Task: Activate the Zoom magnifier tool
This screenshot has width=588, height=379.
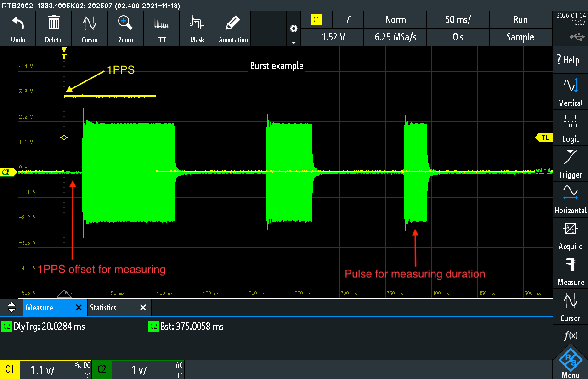Action: click(125, 23)
